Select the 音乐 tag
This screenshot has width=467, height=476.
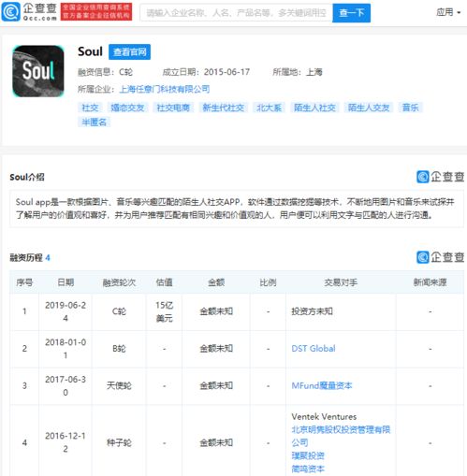click(410, 108)
